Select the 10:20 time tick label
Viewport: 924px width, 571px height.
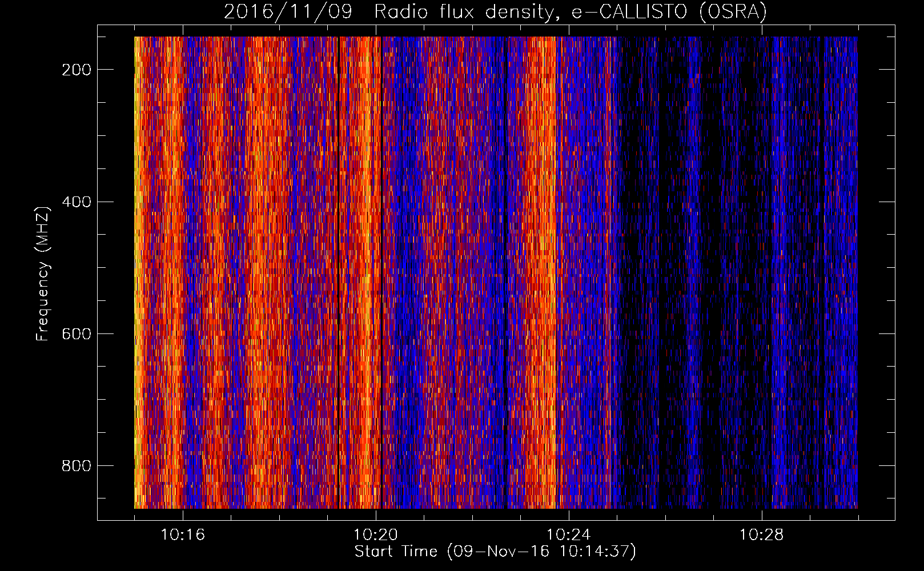[376, 534]
